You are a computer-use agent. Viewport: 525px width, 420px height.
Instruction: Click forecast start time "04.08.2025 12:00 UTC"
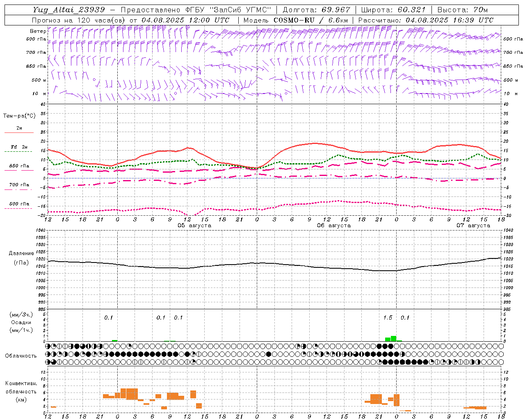click(185, 20)
